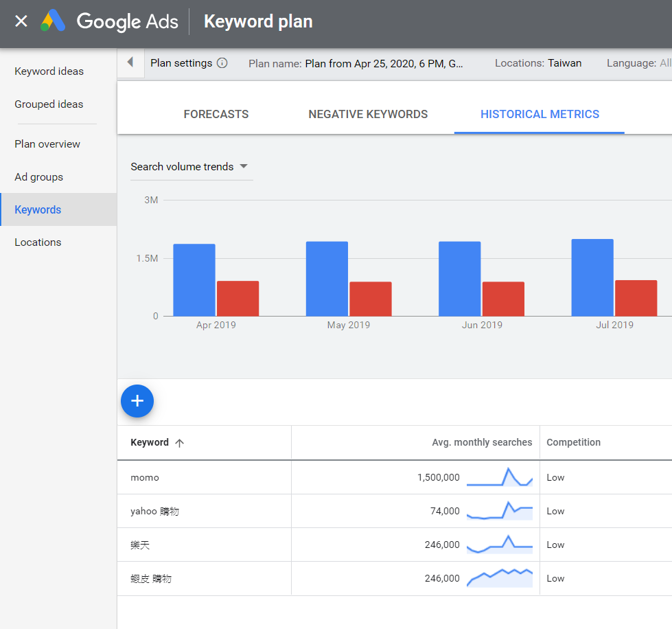The image size is (672, 629).
Task: Collapse the sidebar with the left arrow
Action: 130,62
